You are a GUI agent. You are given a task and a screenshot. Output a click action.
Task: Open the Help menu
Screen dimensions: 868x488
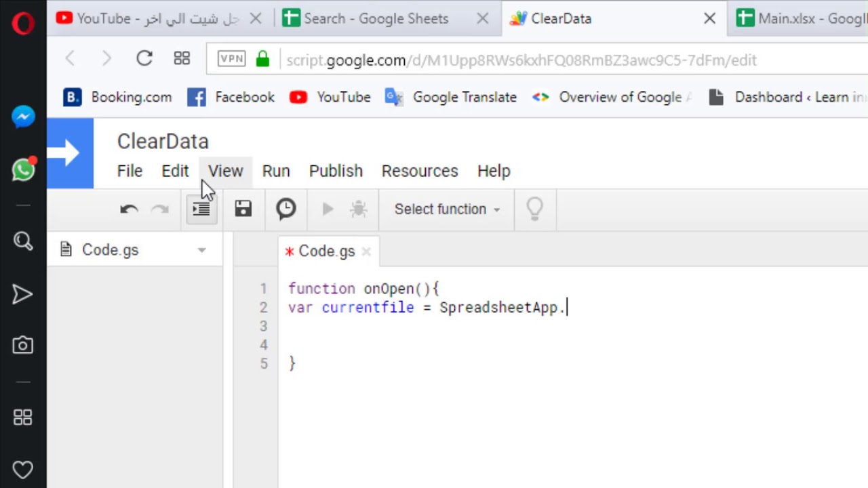click(x=494, y=171)
